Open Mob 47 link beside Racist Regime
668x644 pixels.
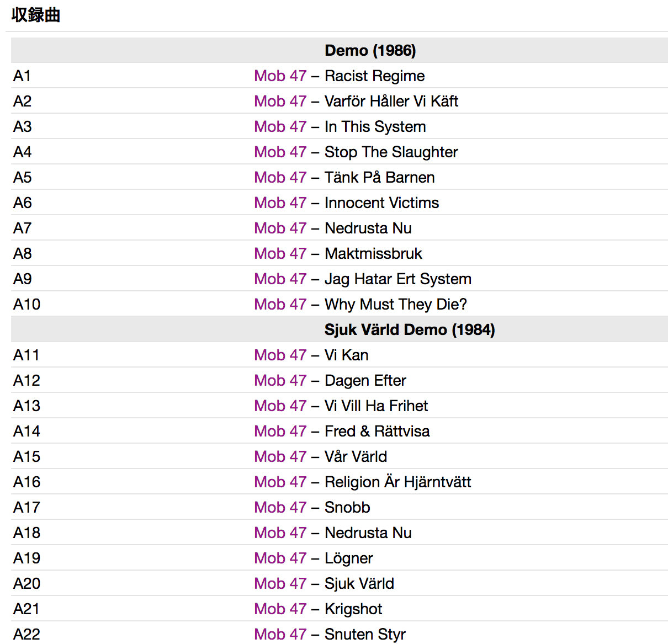coord(280,76)
